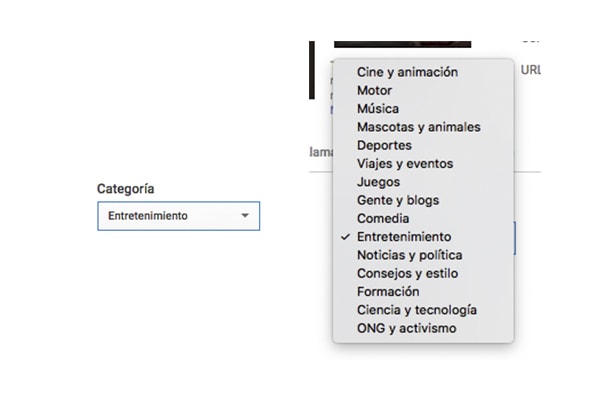
Task: Choose Noticias y política category
Action: coord(423,255)
